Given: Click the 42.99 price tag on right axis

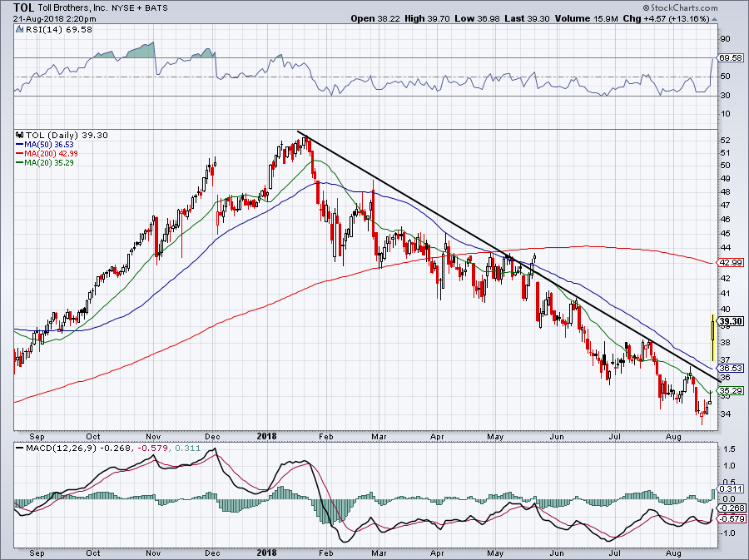Looking at the screenshot, I should [731, 263].
